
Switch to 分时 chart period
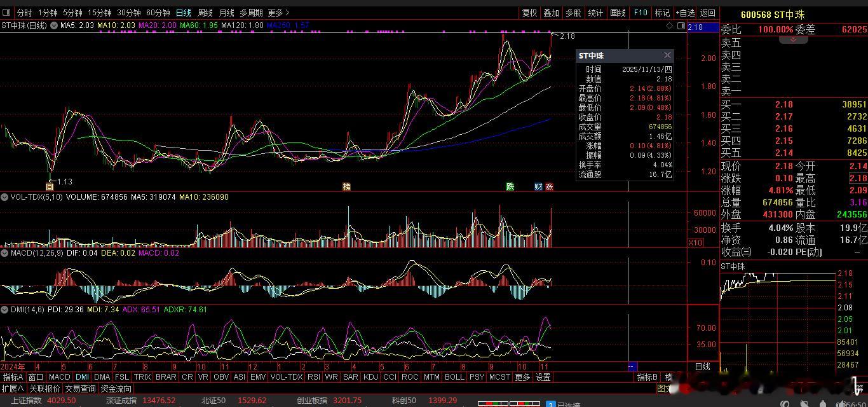coord(24,13)
